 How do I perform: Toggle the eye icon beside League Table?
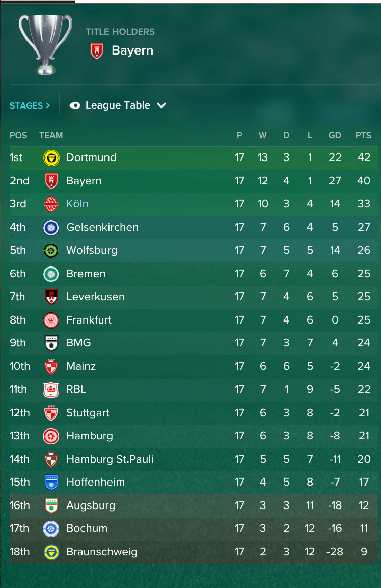click(75, 105)
